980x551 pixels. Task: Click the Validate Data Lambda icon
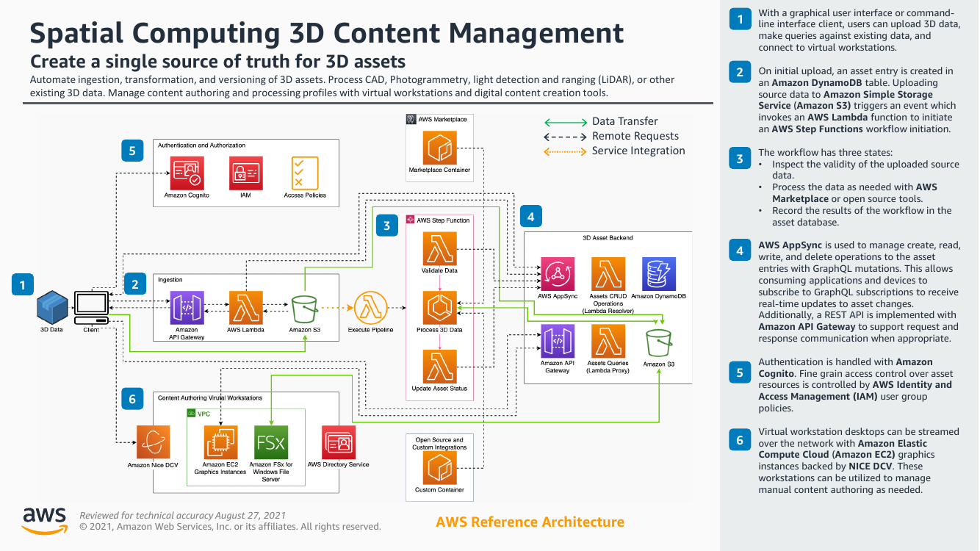[x=440, y=249]
